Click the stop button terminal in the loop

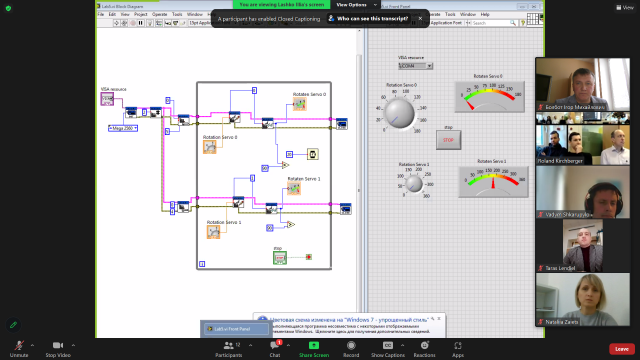[280, 258]
